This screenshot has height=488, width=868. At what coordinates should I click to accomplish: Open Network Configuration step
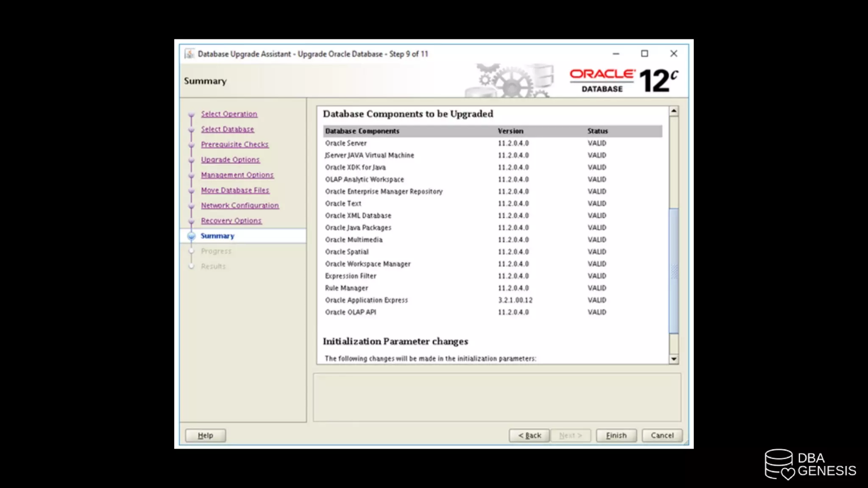click(239, 205)
